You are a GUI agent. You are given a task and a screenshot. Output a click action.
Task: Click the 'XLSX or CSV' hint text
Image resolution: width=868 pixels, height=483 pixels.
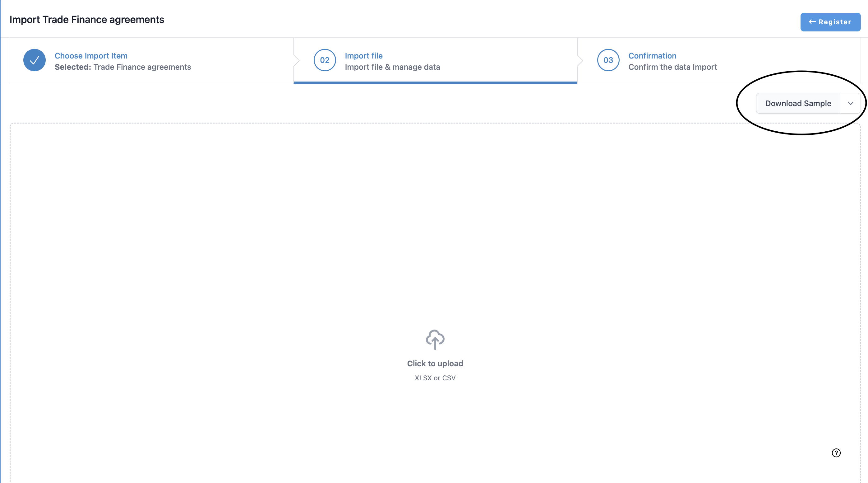435,378
